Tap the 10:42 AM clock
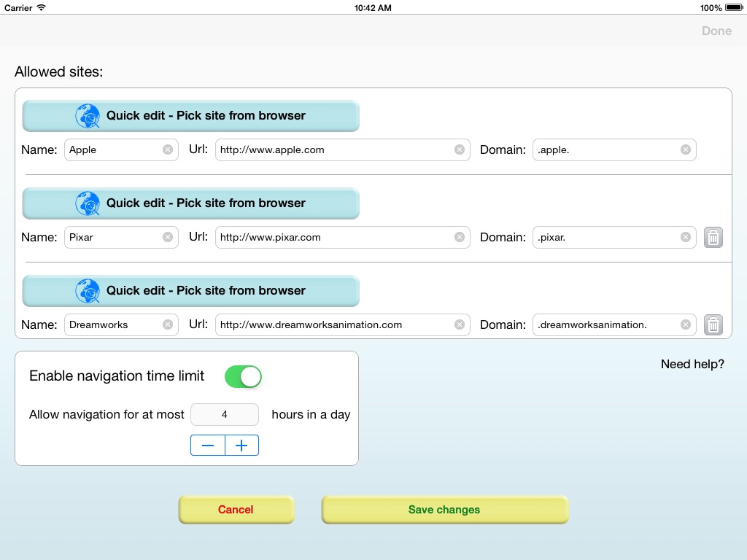 (x=373, y=7)
